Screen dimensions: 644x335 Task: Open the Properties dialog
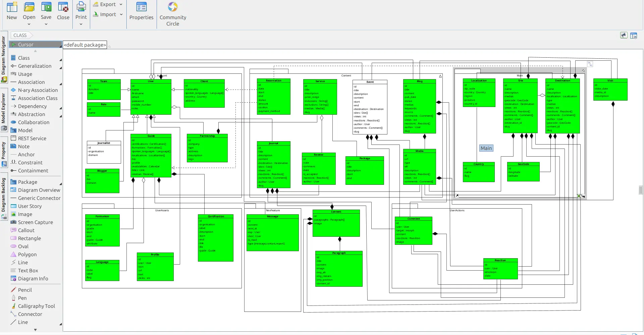pyautogui.click(x=141, y=11)
